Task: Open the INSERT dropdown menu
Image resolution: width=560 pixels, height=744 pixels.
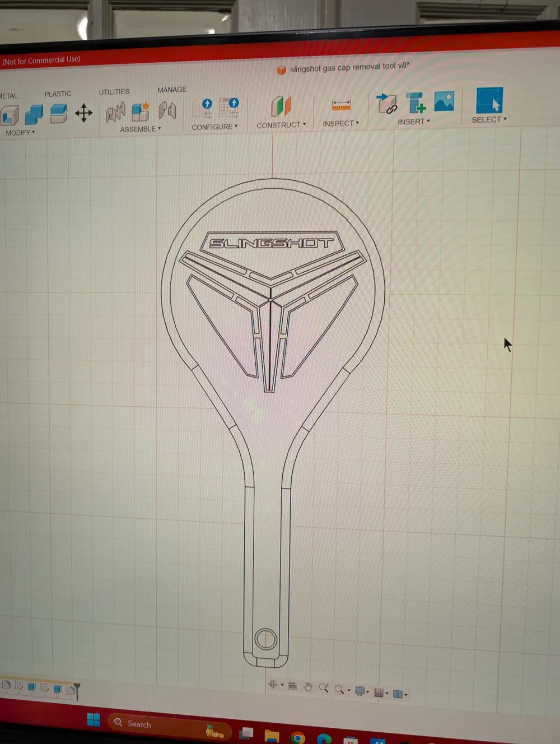Action: [414, 121]
